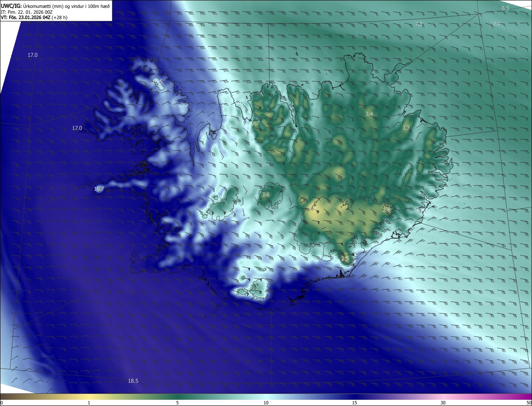532x406 pixels.
Task: Click the 6.5 value label on the map
Action: pos(505,8)
